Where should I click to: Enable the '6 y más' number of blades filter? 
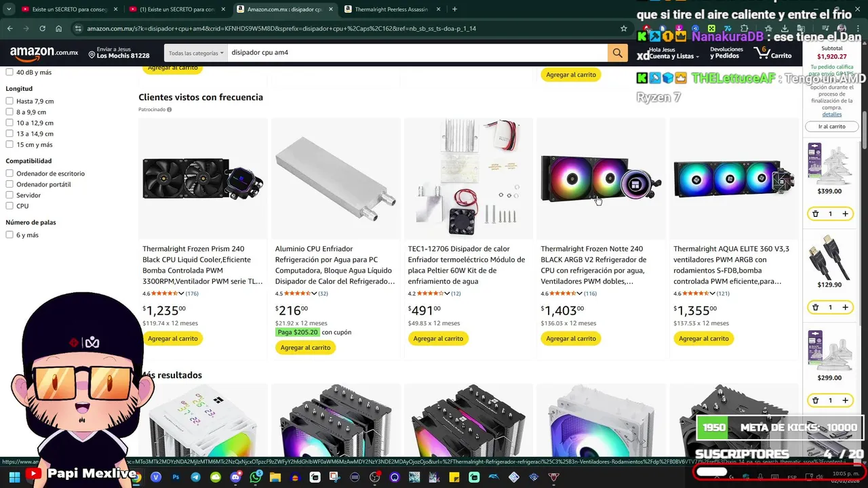[x=9, y=235]
